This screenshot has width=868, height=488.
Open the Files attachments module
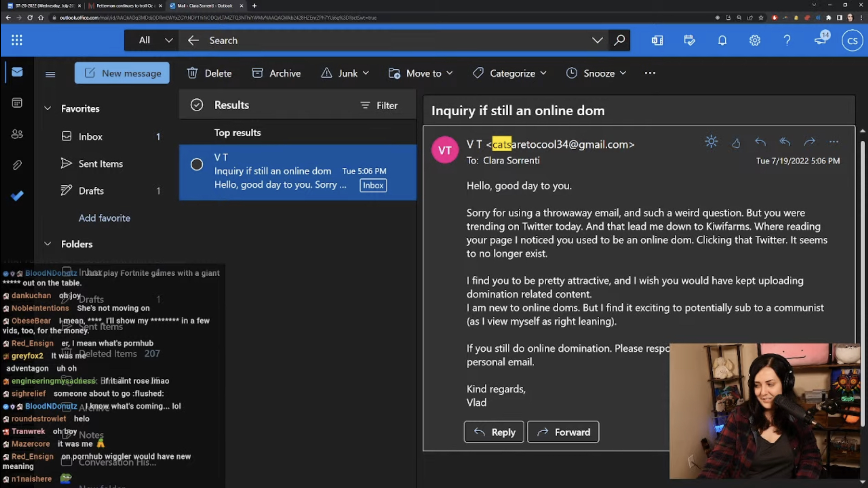[17, 165]
